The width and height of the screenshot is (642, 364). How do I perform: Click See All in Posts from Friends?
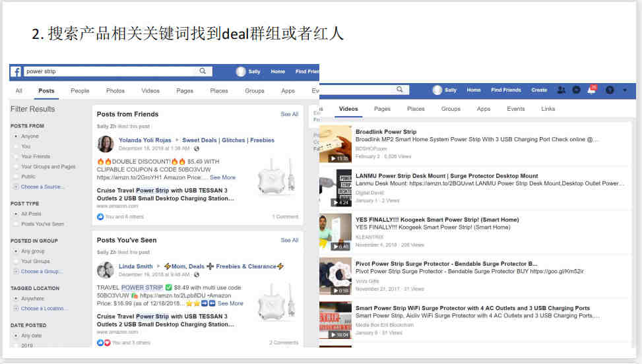click(290, 114)
